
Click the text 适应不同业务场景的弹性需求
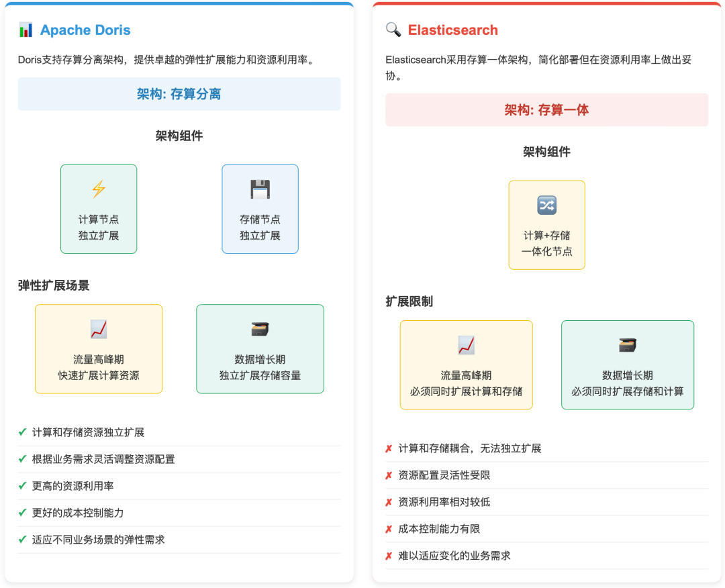(x=99, y=540)
